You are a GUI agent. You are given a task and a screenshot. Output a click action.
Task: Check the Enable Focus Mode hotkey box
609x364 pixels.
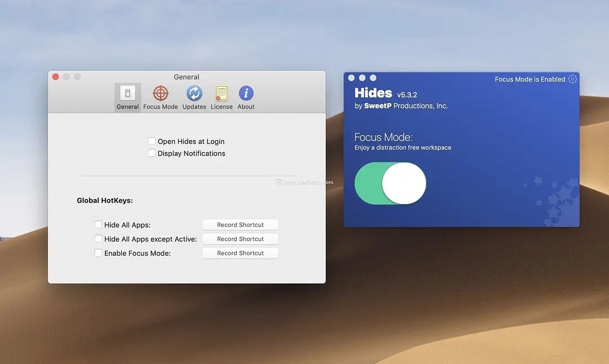point(98,252)
